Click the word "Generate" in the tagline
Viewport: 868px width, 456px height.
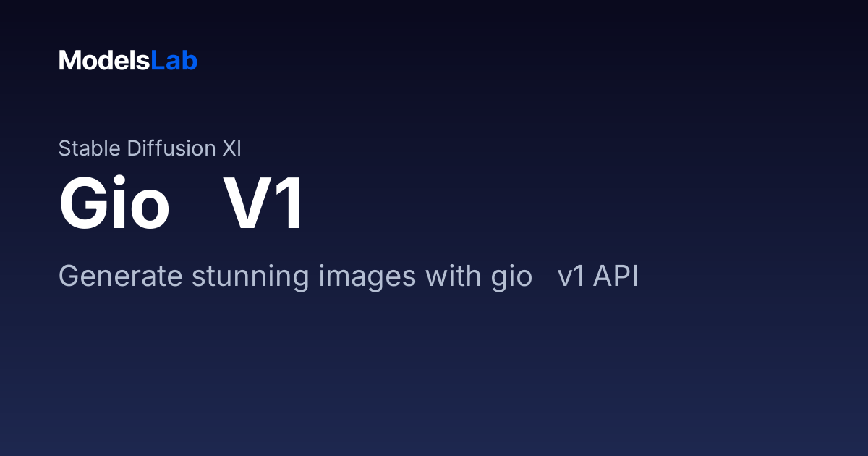(120, 276)
